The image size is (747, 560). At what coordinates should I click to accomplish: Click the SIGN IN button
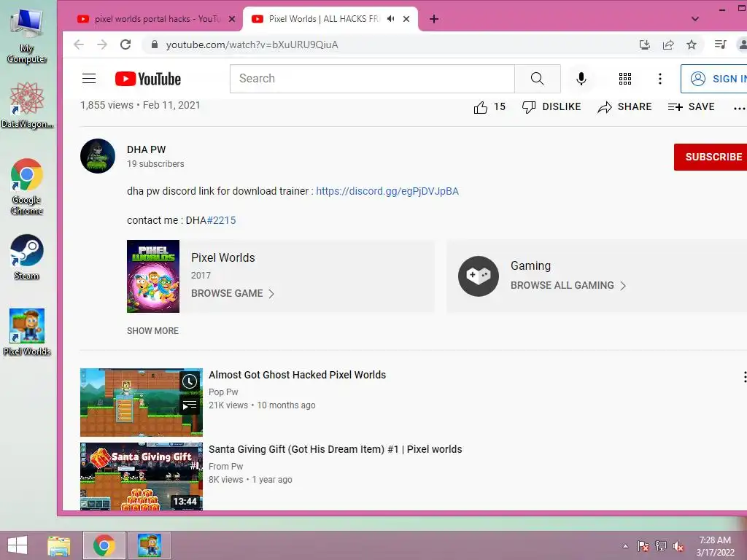click(714, 79)
